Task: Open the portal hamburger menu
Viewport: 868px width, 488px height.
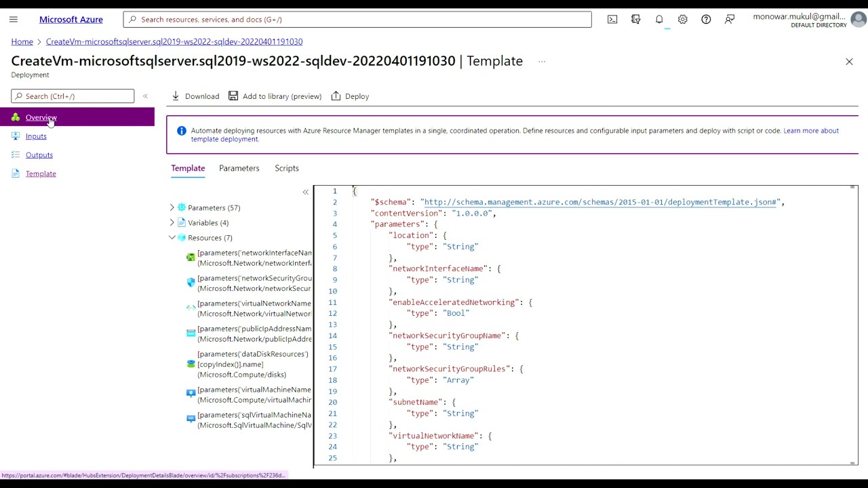Action: coord(14,20)
